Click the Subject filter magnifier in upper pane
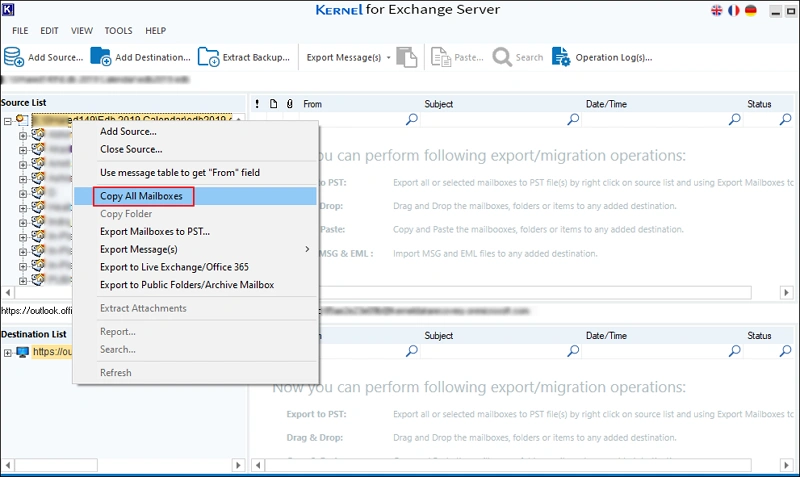The height and width of the screenshot is (477, 800). [x=573, y=119]
